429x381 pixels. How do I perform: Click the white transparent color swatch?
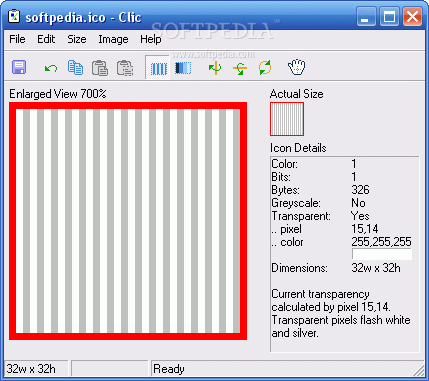tap(382, 254)
